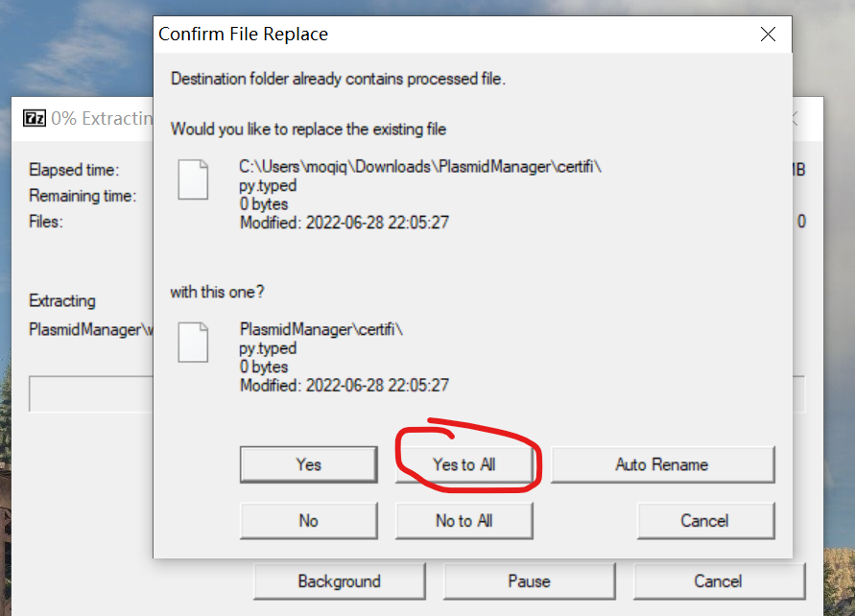Click 'Would you like to replace the existing file' text
The image size is (855, 616).
tap(309, 130)
